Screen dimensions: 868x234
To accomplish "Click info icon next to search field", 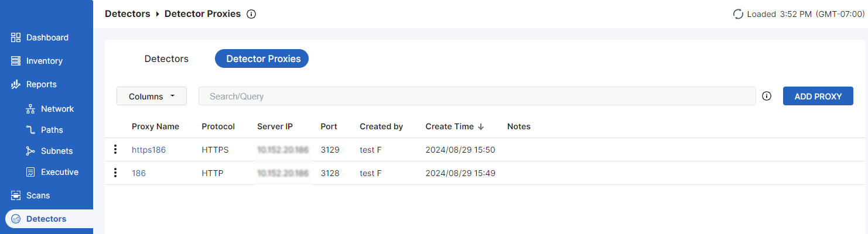I will [767, 97].
